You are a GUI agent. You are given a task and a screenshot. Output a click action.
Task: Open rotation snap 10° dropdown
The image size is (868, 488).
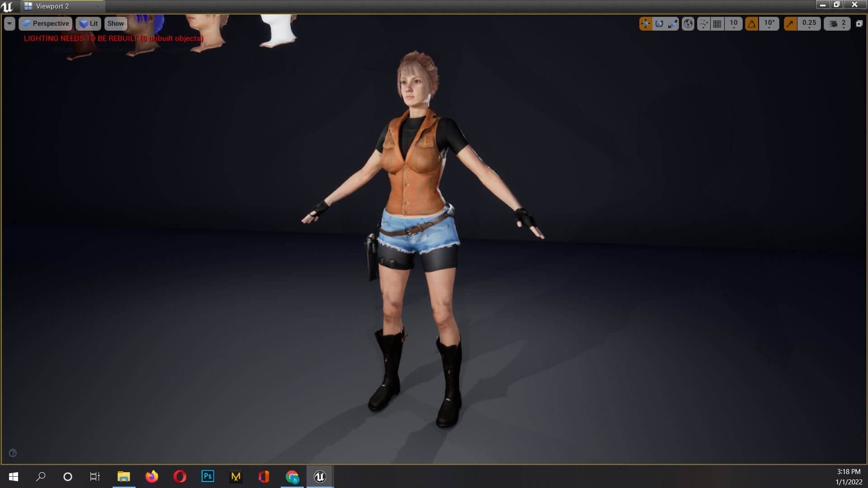(x=769, y=23)
